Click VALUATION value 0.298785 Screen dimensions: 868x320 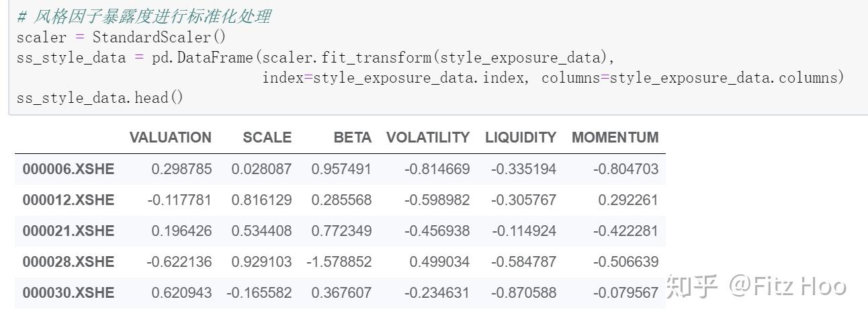[181, 169]
